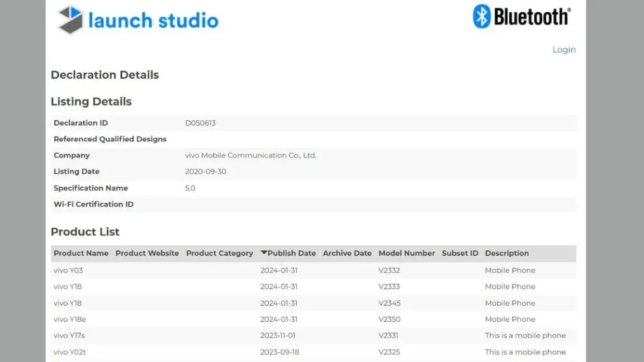Screen dimensions: 644x362
Task: Click the Bluetooth logo
Action: (x=522, y=16)
